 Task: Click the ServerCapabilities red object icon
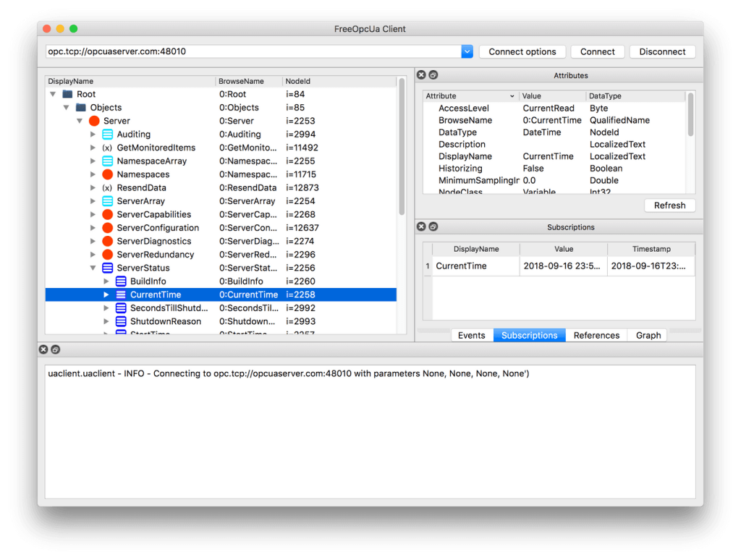click(107, 215)
